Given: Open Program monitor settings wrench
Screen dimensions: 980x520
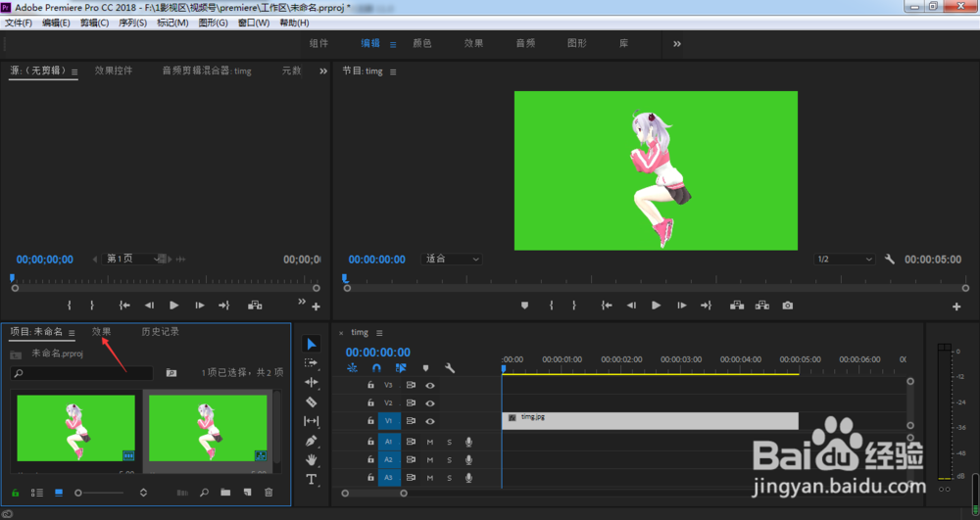Looking at the screenshot, I should [x=890, y=260].
